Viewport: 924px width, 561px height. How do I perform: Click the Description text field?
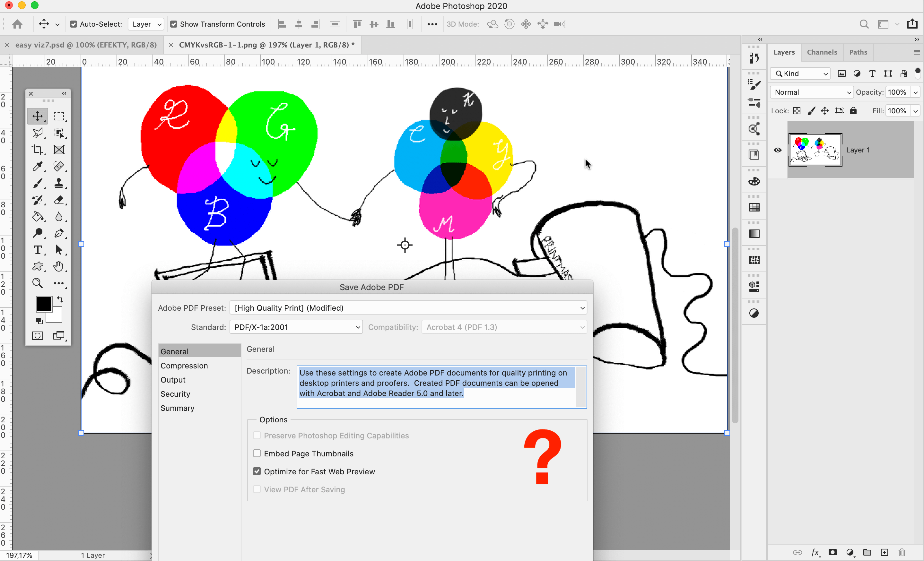click(x=441, y=387)
